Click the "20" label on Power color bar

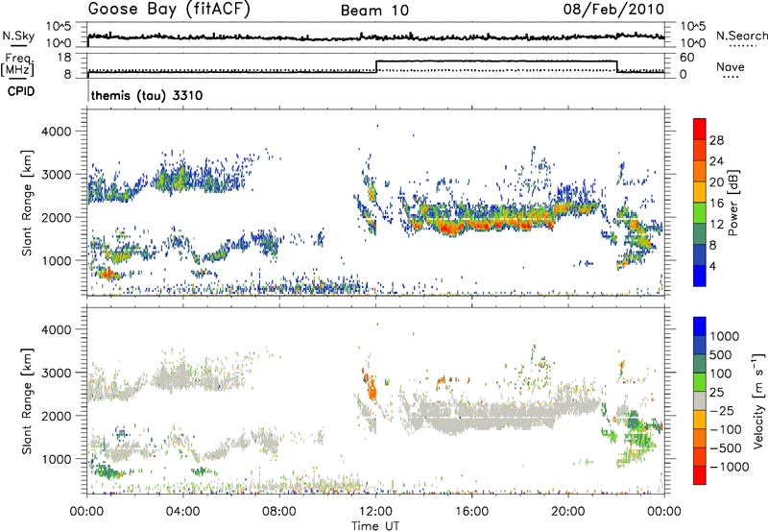click(x=716, y=182)
